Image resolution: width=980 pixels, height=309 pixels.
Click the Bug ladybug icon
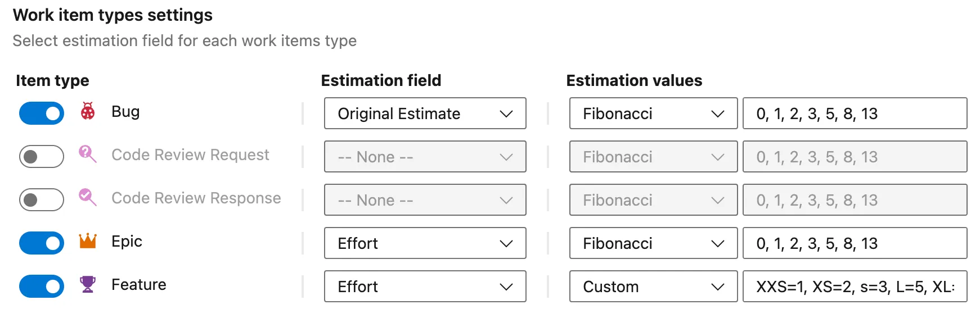pos(88,111)
